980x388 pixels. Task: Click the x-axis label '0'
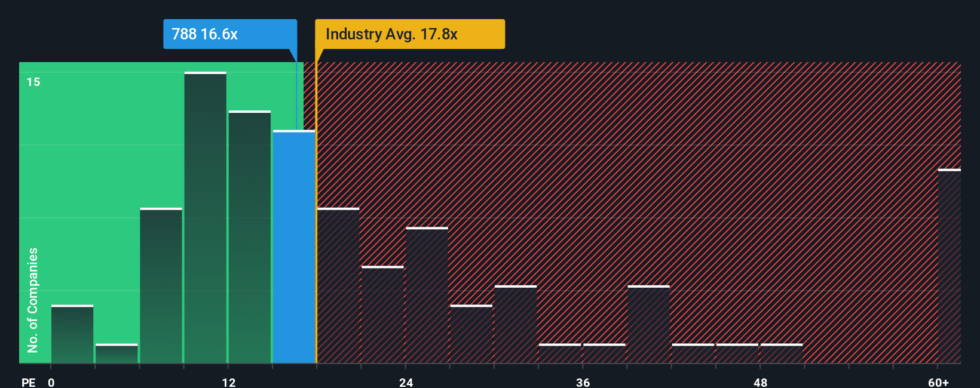pos(51,382)
